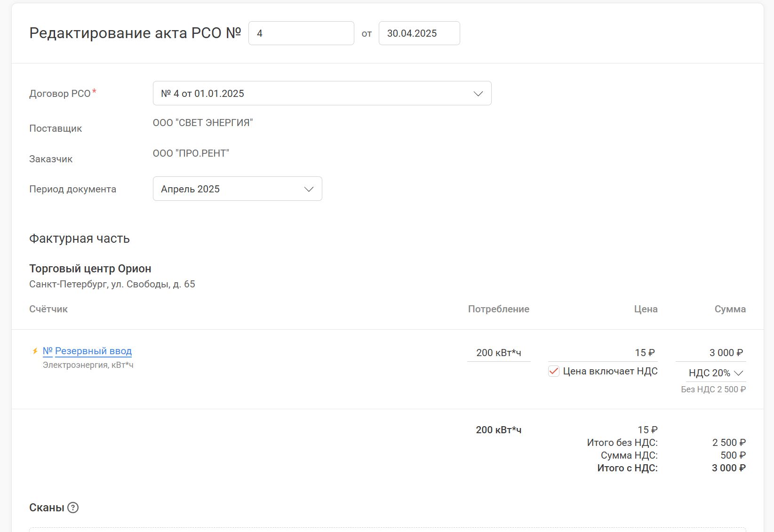Click the Фактурная часть section heading
The image size is (774, 532).
[80, 238]
